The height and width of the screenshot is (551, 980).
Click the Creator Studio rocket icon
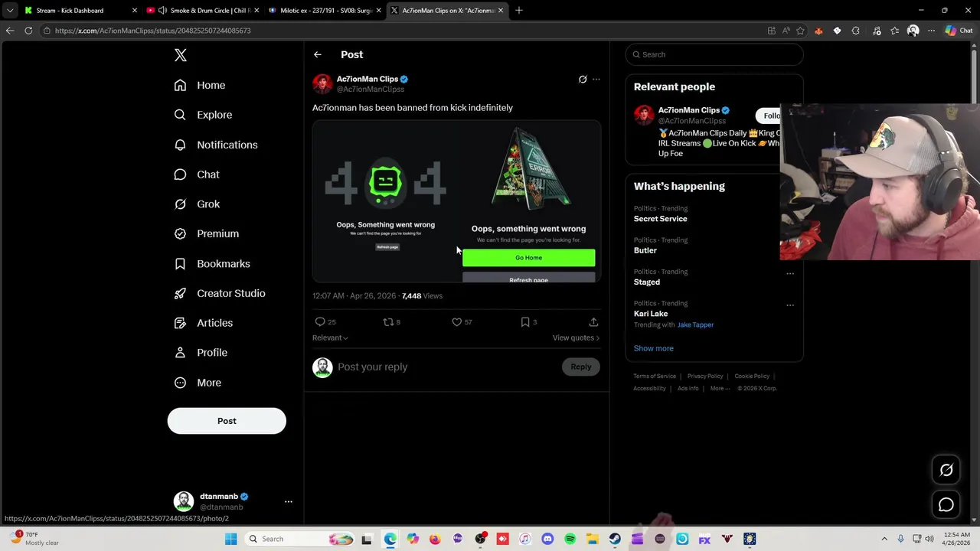tap(180, 293)
